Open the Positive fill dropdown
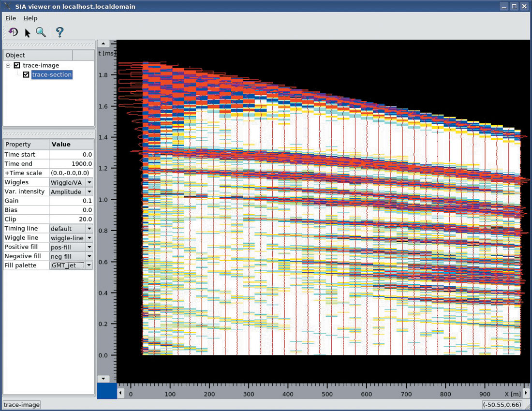This screenshot has height=411, width=532. coord(71,247)
